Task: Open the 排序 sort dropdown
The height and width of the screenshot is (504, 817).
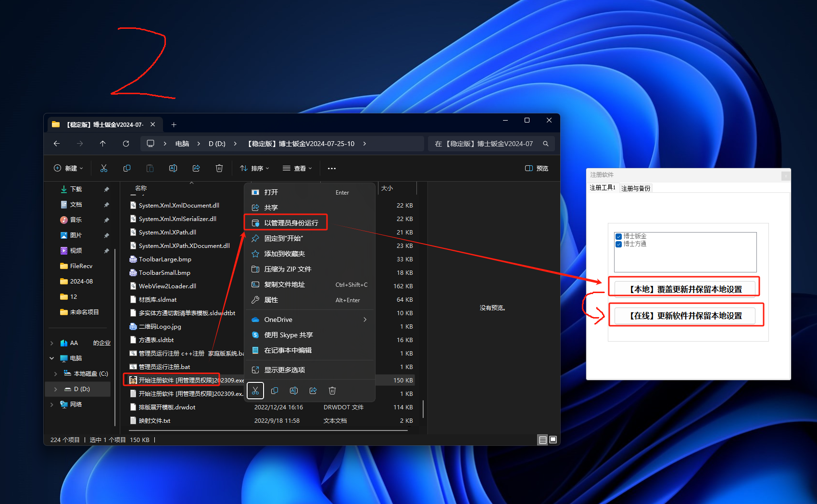Action: coord(254,168)
